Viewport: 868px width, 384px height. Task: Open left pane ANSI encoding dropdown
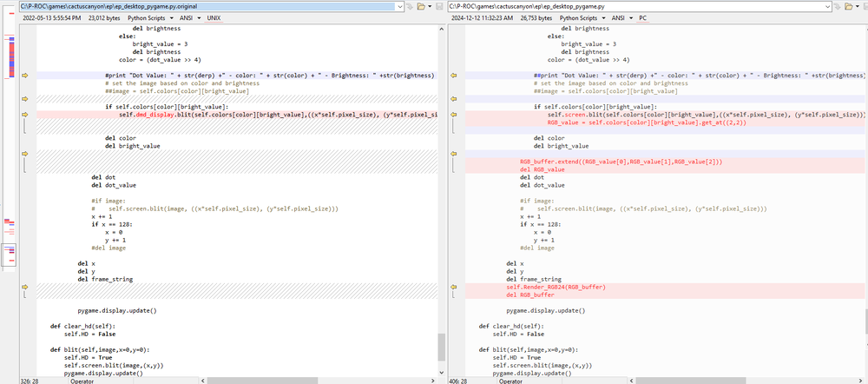click(x=189, y=17)
